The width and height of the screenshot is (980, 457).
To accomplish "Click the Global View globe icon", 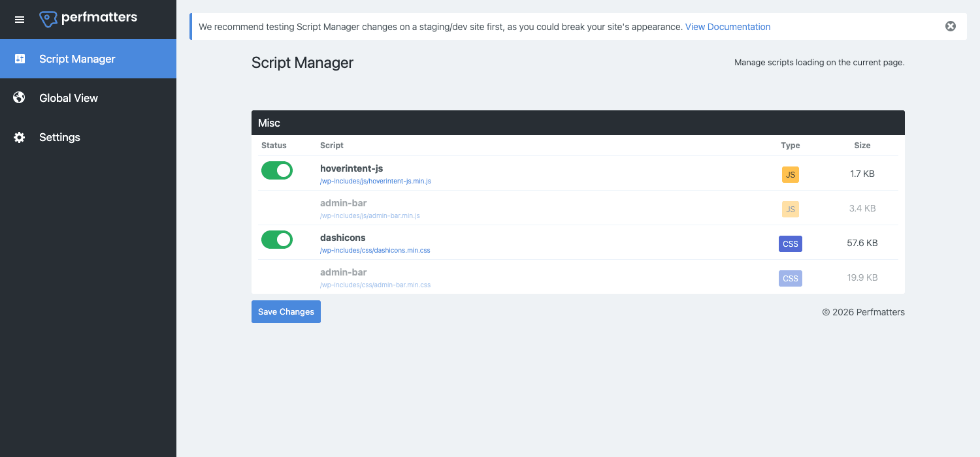I will point(20,98).
